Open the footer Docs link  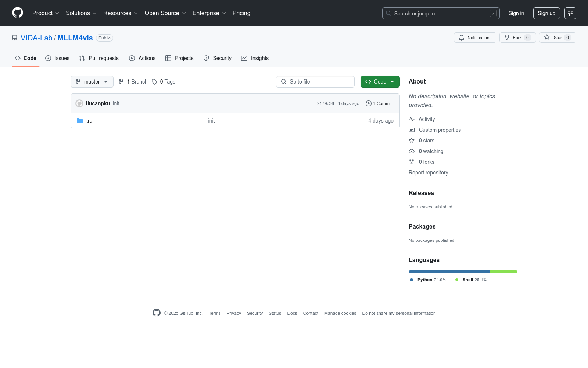[292, 313]
